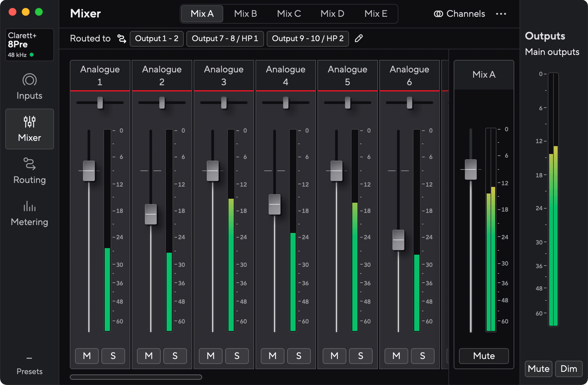Click the Analogue 6 pan slider handle

pos(410,103)
